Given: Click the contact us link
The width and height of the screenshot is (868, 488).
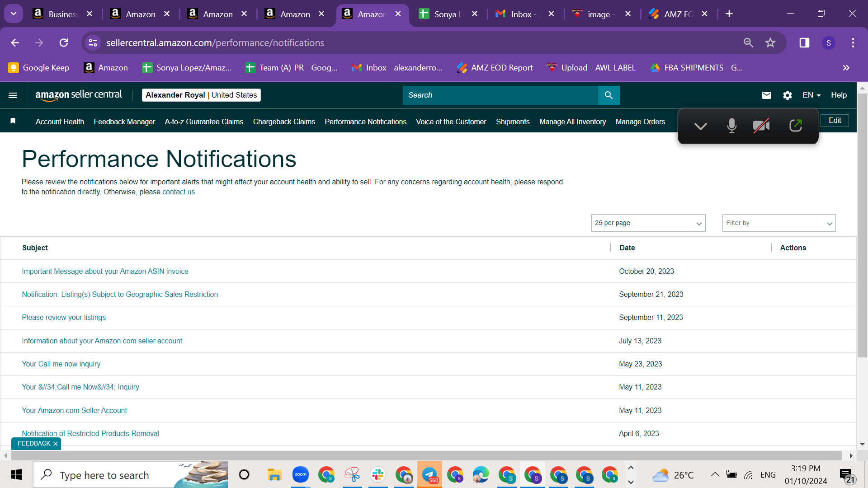Looking at the screenshot, I should tap(179, 192).
